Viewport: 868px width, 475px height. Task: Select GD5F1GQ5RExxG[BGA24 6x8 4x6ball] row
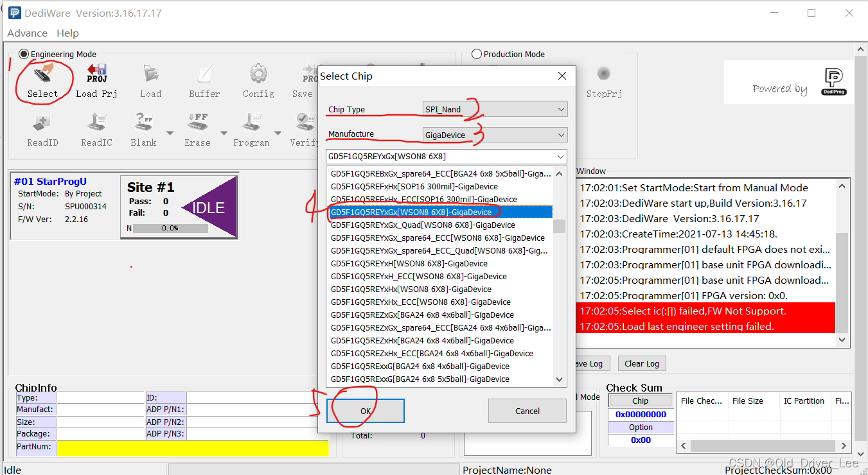point(440,366)
